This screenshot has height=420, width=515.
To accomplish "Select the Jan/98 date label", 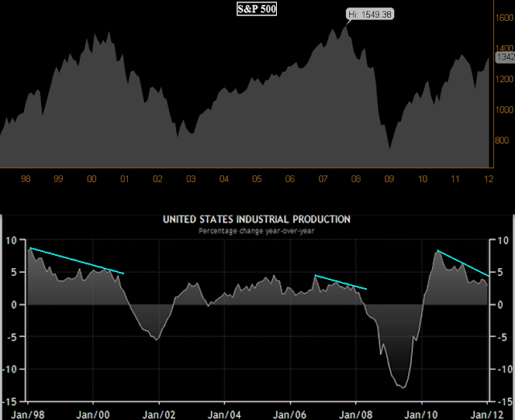I will [27, 414].
